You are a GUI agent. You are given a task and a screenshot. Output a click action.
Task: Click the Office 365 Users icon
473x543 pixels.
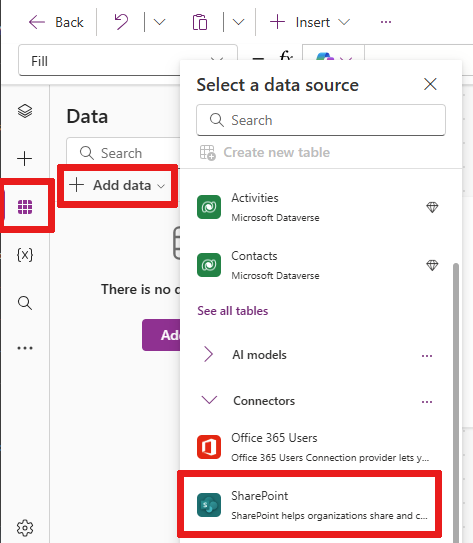pyautogui.click(x=209, y=447)
